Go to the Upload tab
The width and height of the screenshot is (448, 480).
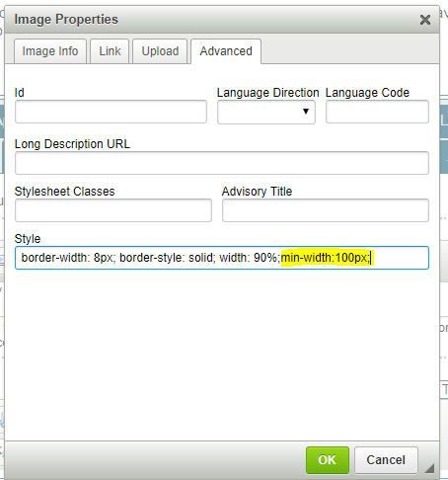pos(160,51)
